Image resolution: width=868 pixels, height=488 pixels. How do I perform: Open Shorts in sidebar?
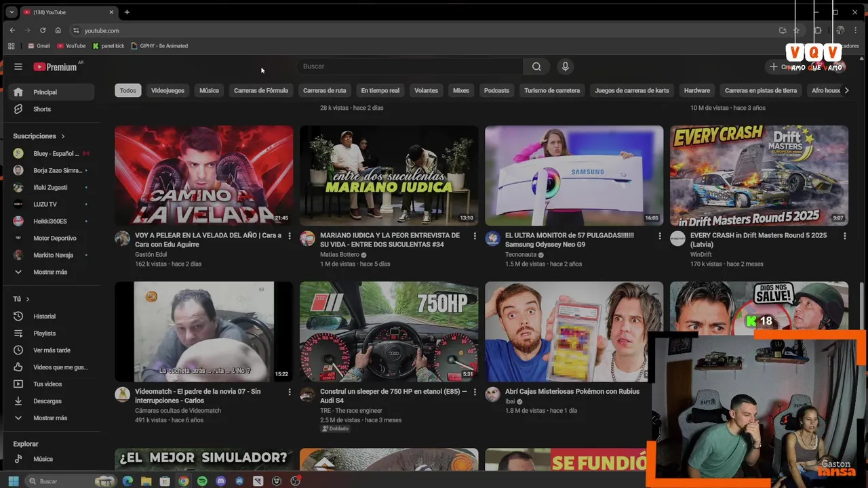pos(50,109)
